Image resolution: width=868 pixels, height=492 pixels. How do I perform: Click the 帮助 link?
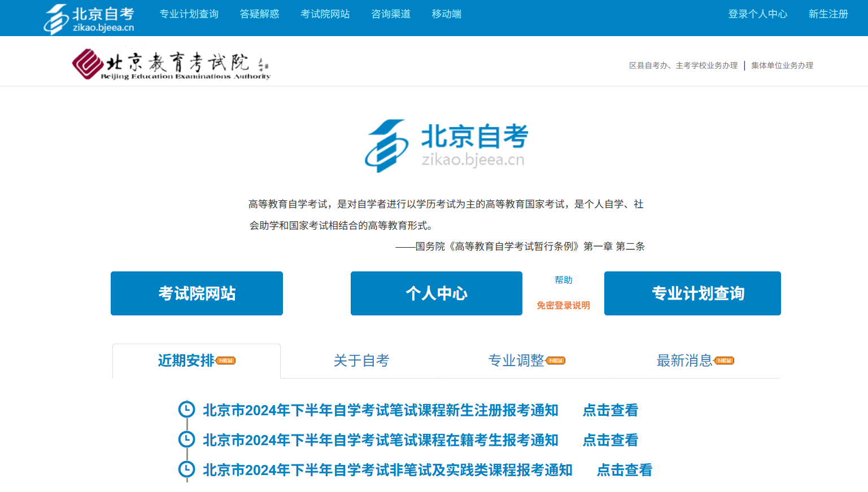coord(564,280)
